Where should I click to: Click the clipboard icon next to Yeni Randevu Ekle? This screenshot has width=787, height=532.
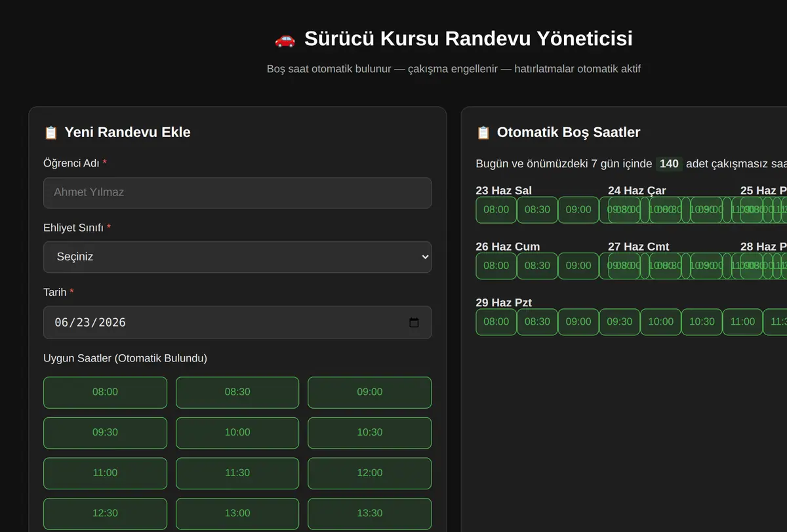click(x=50, y=133)
